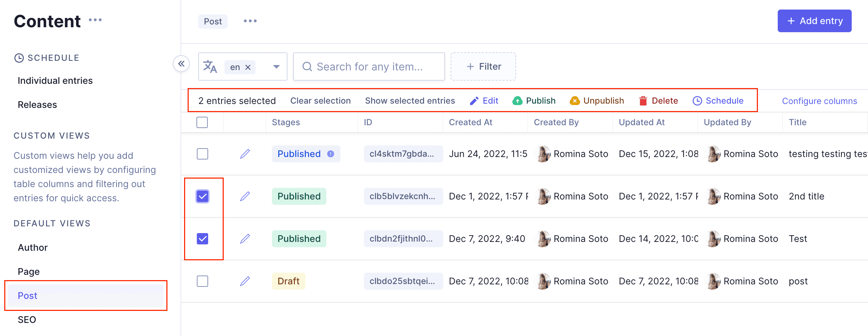Collapse the sidebar with the double-chevron

point(182,64)
